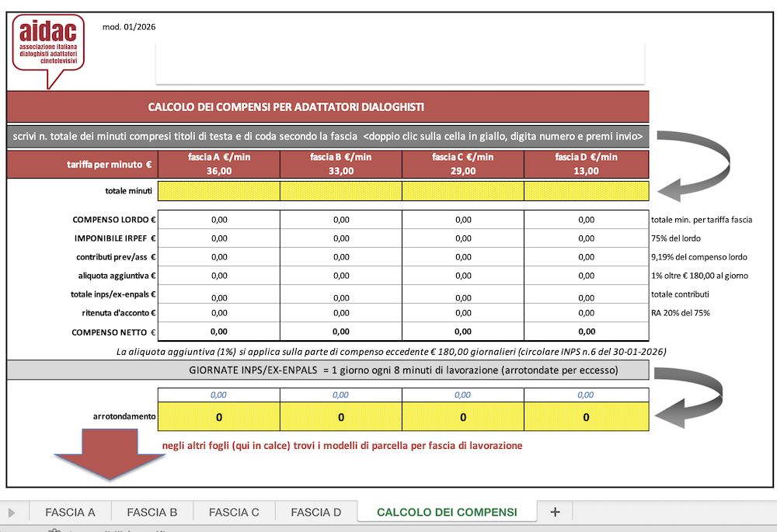Pick the yellow totale minuti cell for fascia C
The image size is (777, 532).
(463, 190)
